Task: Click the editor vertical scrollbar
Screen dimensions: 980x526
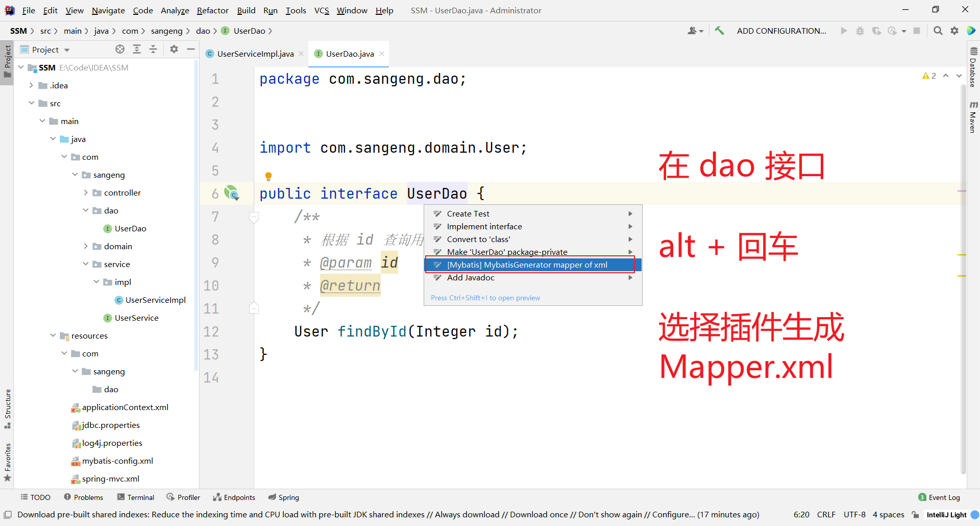Action: 963,279
